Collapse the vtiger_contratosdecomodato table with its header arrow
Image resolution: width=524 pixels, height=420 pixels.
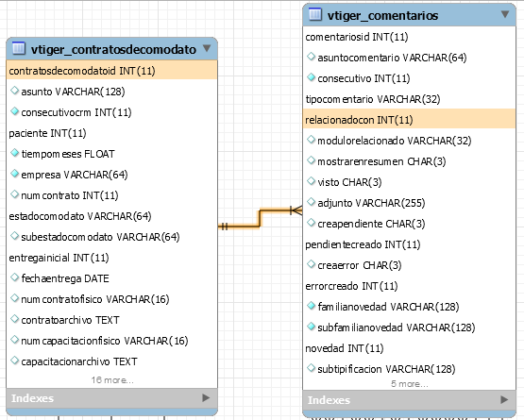click(x=207, y=48)
